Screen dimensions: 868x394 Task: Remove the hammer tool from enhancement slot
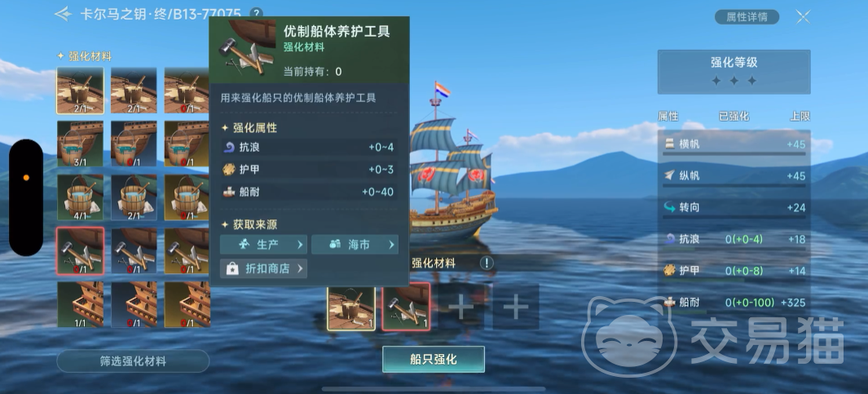406,307
